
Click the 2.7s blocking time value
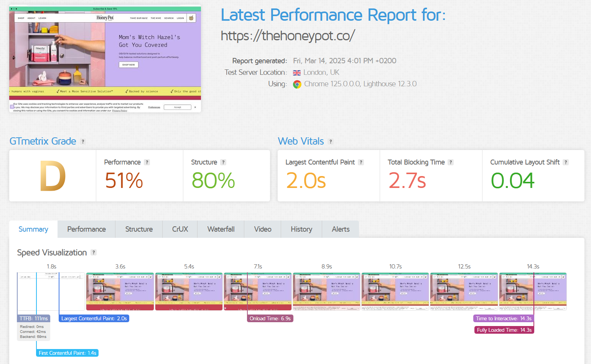click(407, 180)
